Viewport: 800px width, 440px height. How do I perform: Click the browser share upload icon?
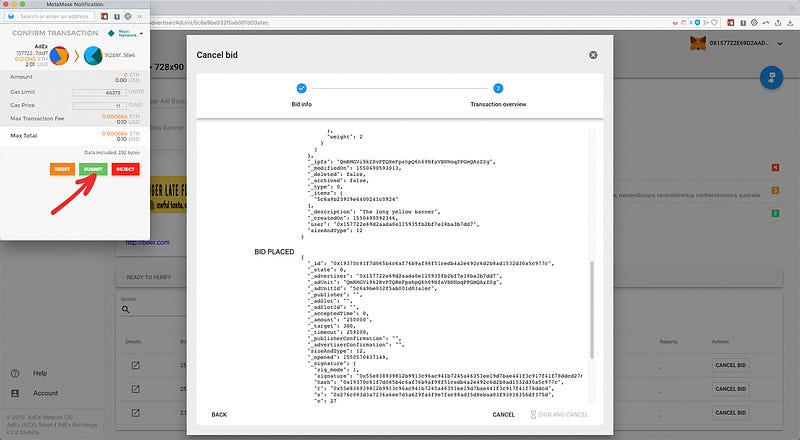coord(778,22)
